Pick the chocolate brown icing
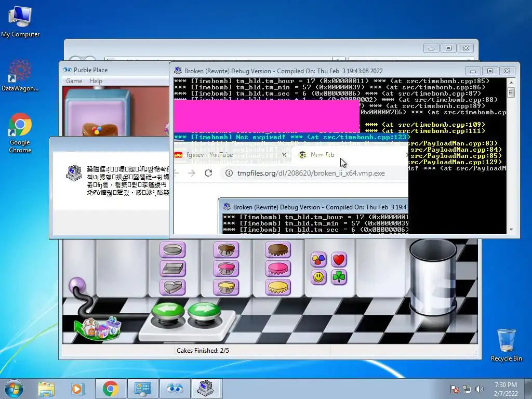The height and width of the screenshot is (399, 532). point(278,250)
